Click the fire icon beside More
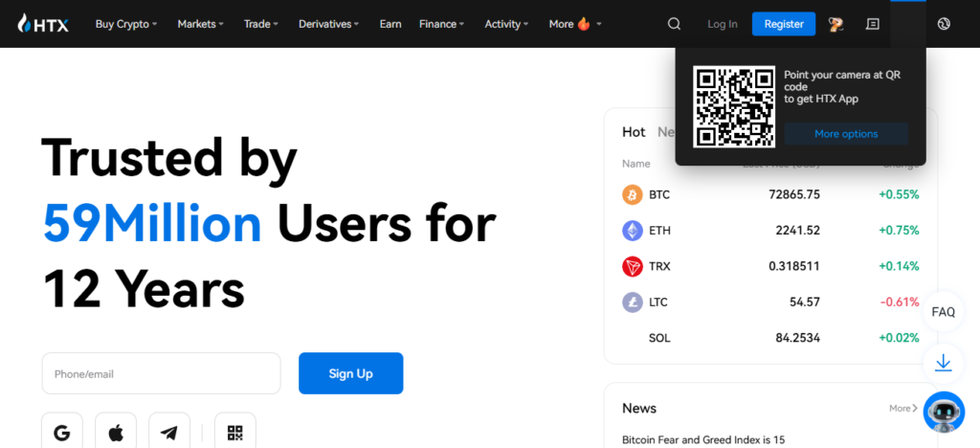This screenshot has height=448, width=980. tap(584, 24)
